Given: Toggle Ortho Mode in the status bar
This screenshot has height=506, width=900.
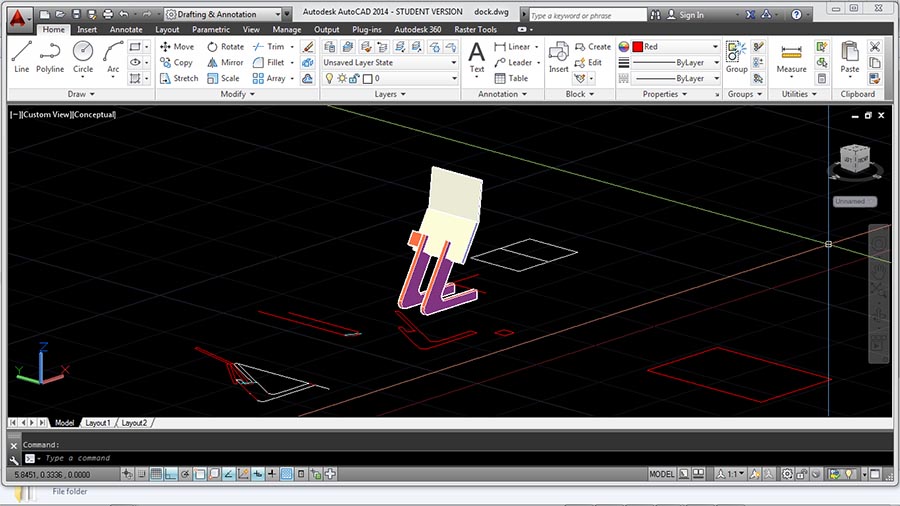Looking at the screenshot, I should (170, 474).
